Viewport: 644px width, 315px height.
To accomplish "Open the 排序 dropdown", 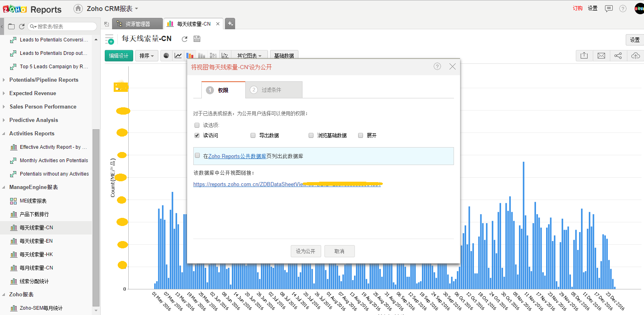I will click(x=147, y=56).
